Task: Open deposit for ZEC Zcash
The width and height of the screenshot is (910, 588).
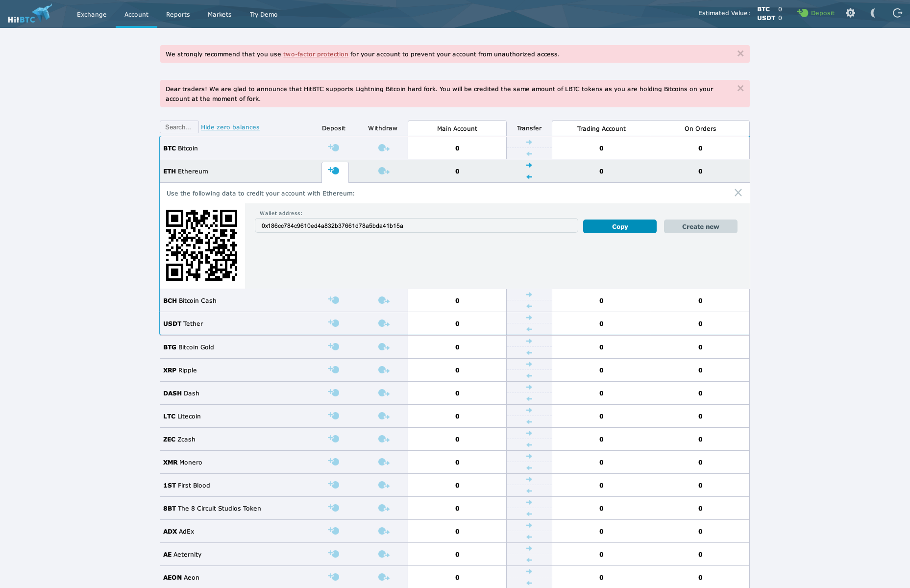Action: [334, 439]
